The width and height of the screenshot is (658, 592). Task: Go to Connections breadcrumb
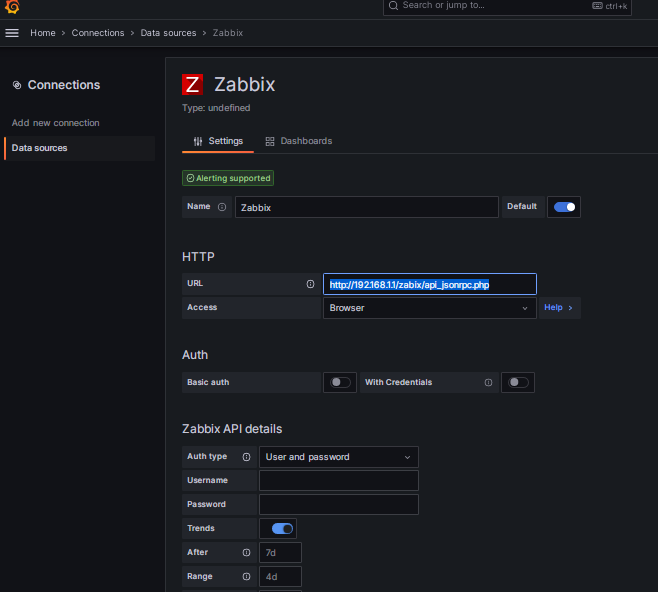(98, 33)
